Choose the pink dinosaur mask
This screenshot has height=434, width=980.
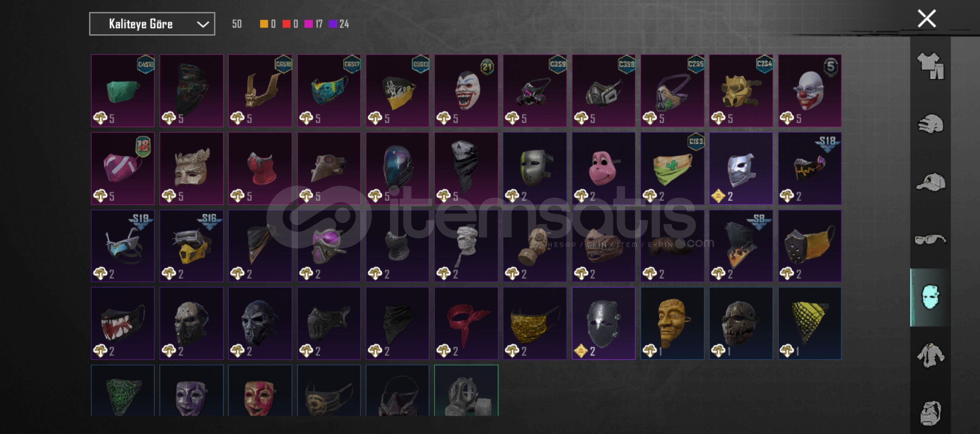pos(603,168)
